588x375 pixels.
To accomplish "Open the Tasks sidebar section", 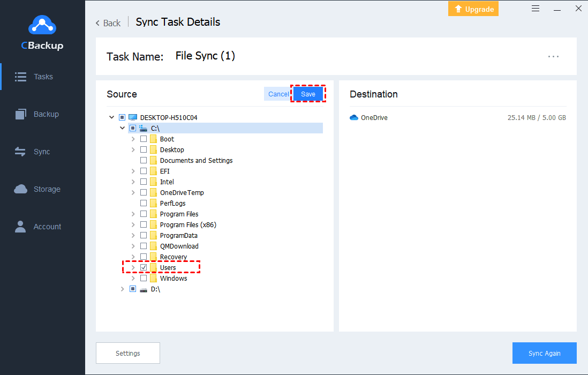I will (34, 77).
